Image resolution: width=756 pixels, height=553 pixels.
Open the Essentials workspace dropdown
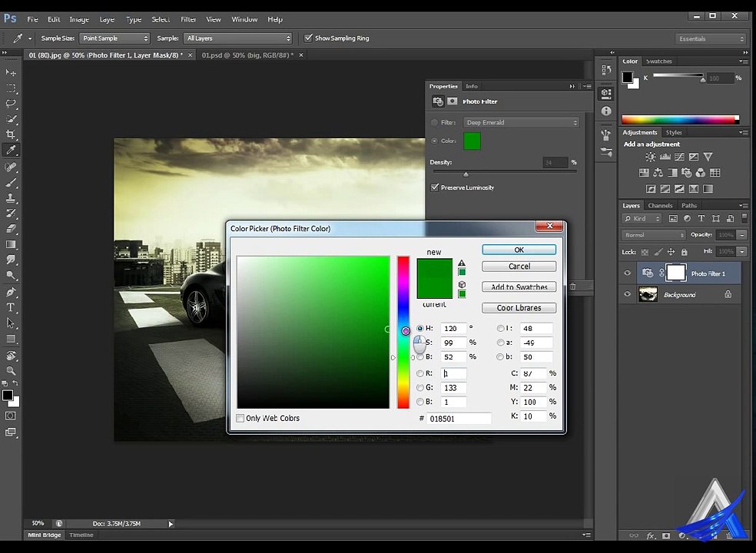(711, 38)
